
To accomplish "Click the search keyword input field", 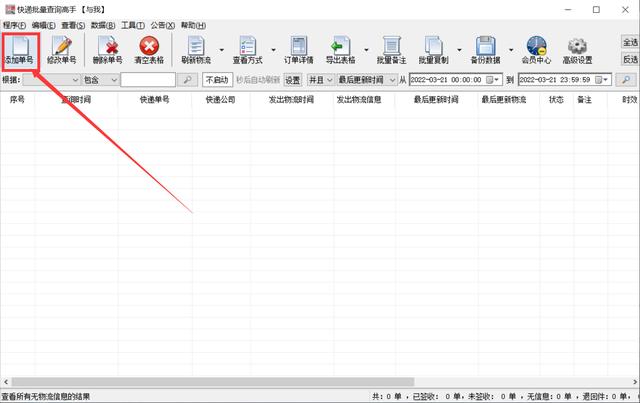I will click(148, 80).
